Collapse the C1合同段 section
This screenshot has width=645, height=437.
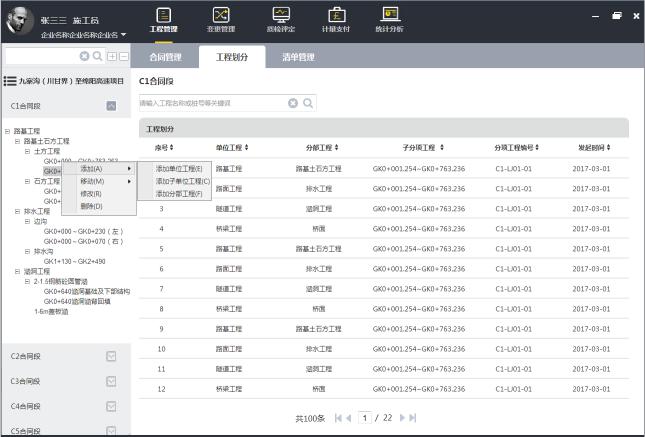click(111, 106)
